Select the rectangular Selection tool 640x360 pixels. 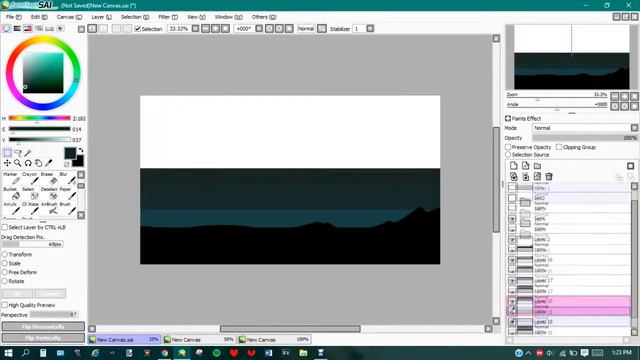pos(7,153)
